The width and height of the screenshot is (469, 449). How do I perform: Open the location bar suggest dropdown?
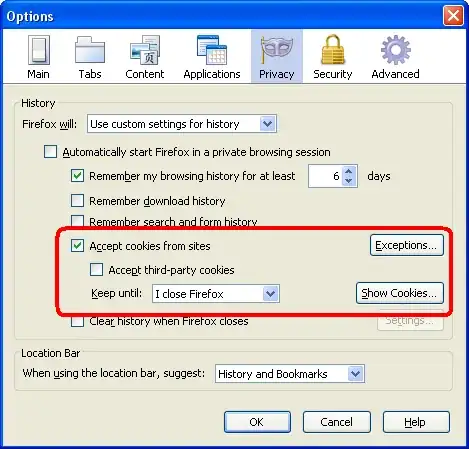[290, 374]
